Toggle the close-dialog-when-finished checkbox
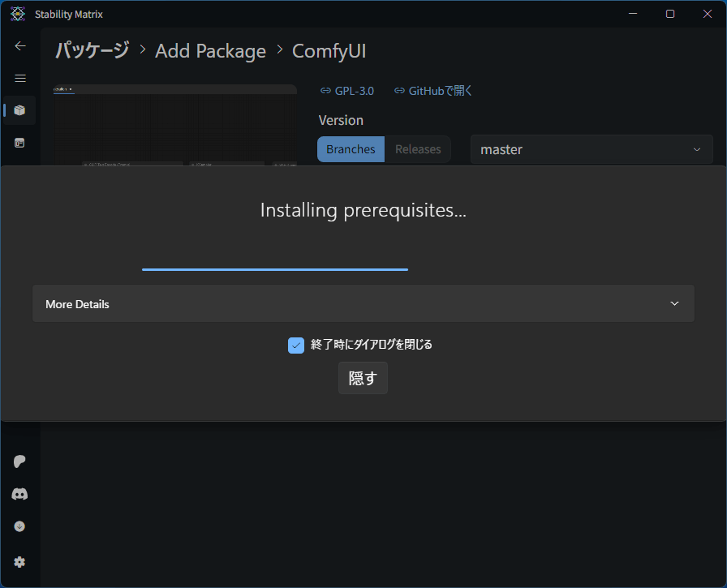 tap(296, 346)
